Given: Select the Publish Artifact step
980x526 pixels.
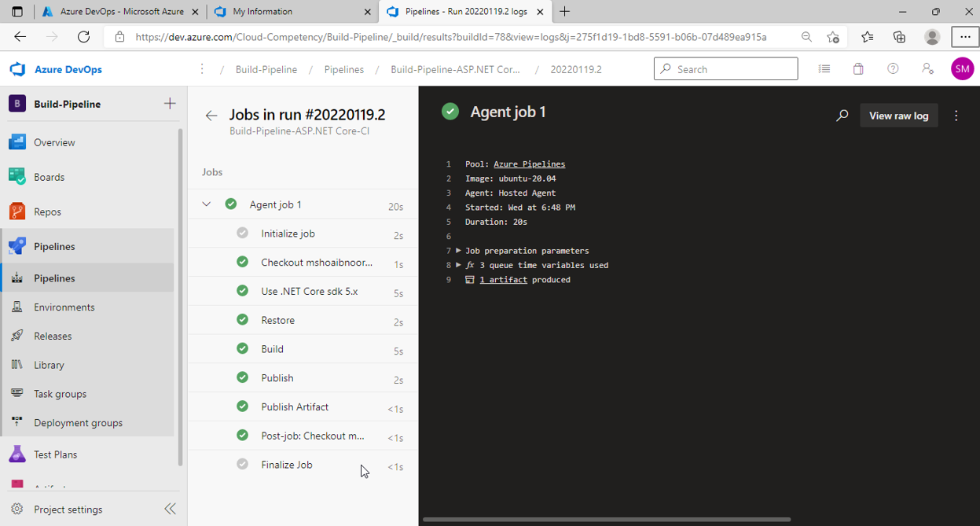Looking at the screenshot, I should tap(303, 406).
